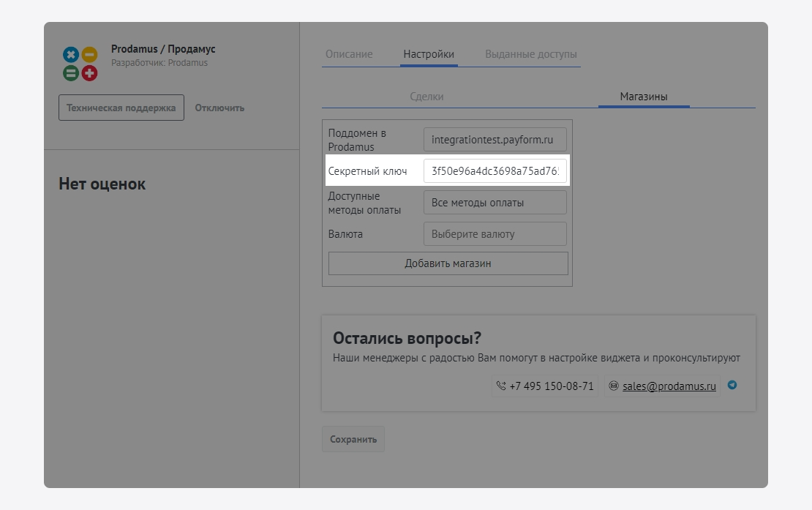The image size is (812, 510).
Task: Click the phone handset icon
Action: pos(501,386)
